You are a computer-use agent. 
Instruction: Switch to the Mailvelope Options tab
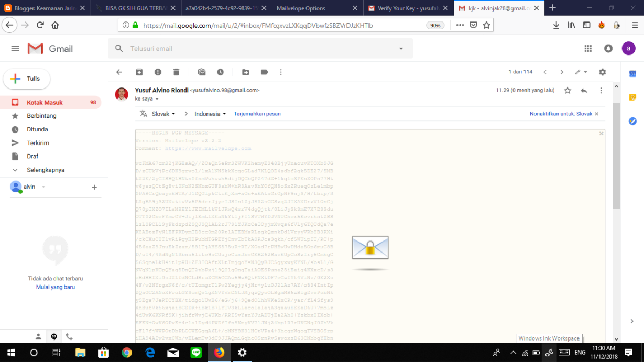pos(317,8)
